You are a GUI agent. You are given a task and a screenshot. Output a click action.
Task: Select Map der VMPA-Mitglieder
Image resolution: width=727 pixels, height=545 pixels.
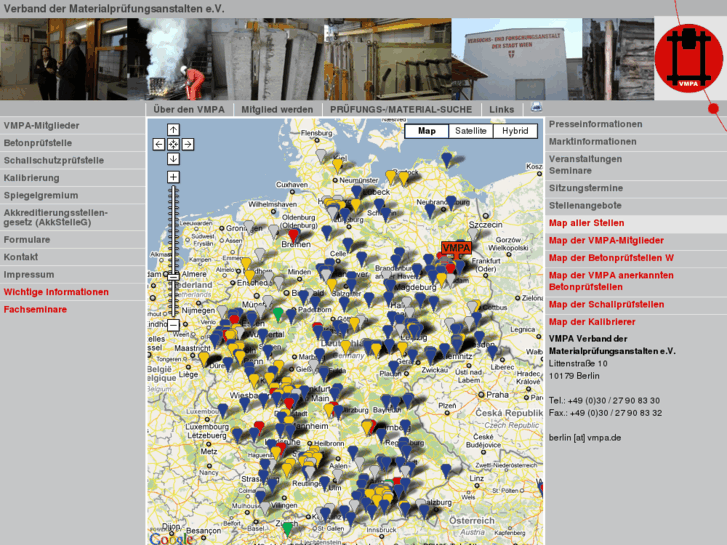(x=636, y=241)
